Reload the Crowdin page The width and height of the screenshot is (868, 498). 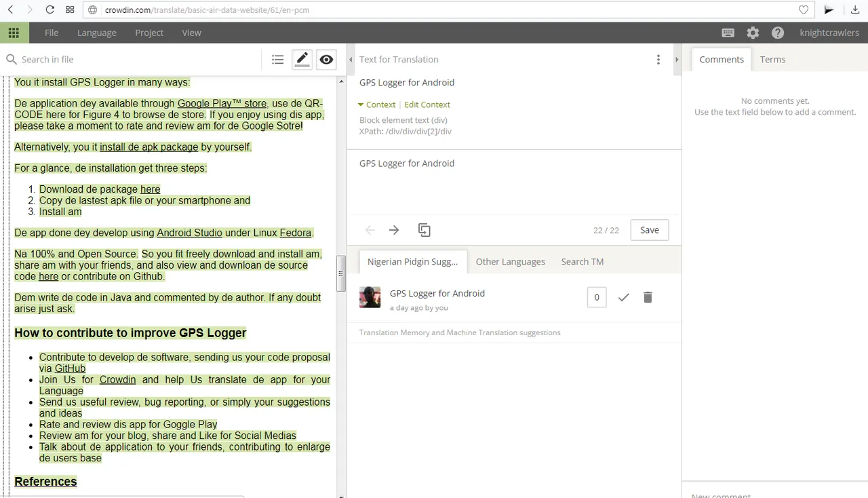click(x=50, y=9)
